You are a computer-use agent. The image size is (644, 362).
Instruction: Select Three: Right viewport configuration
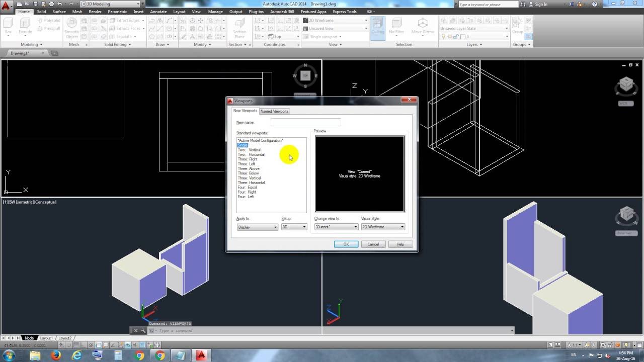pos(248,159)
